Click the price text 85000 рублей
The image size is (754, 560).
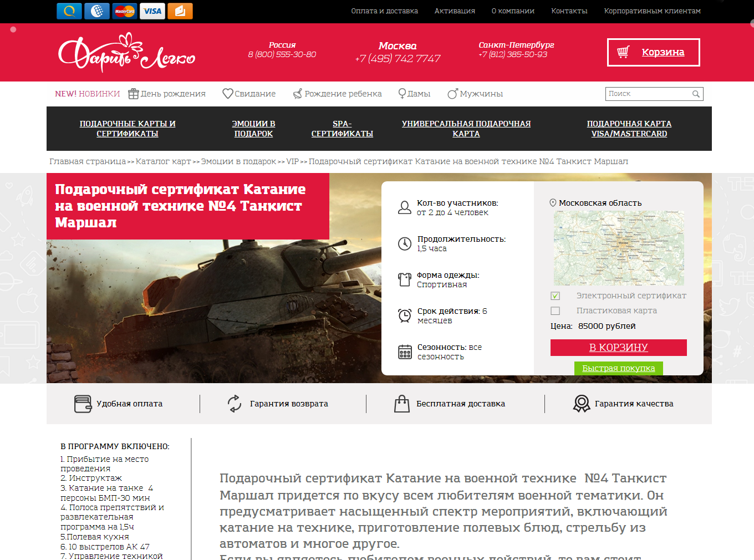(x=607, y=326)
